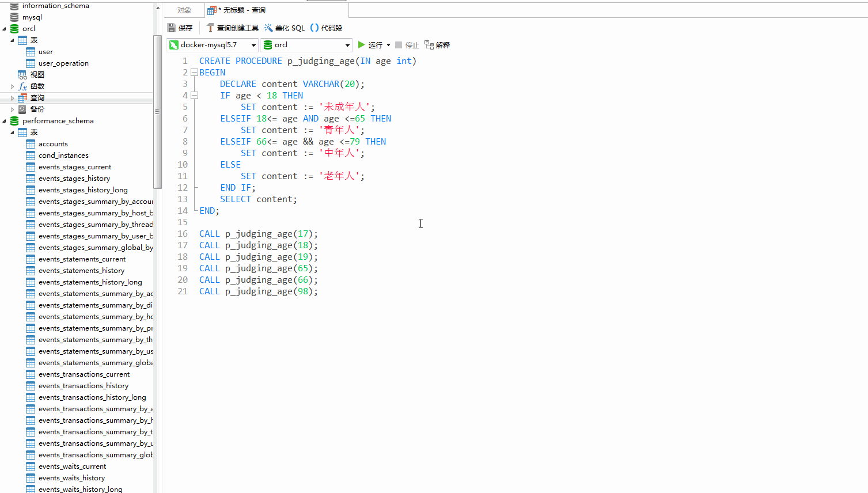This screenshot has height=493, width=868.
Task: Click the Stop (停止) execution icon
Action: point(399,45)
